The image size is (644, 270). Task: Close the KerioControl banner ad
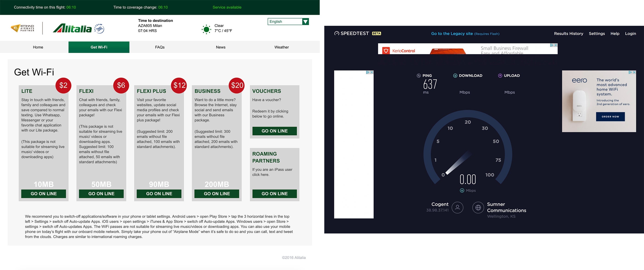(x=556, y=45)
